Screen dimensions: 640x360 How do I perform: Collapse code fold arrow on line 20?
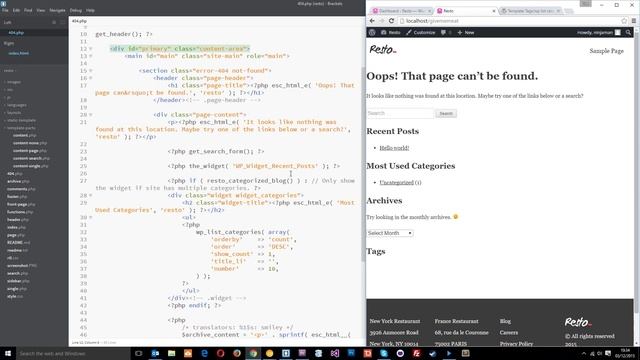[91, 115]
